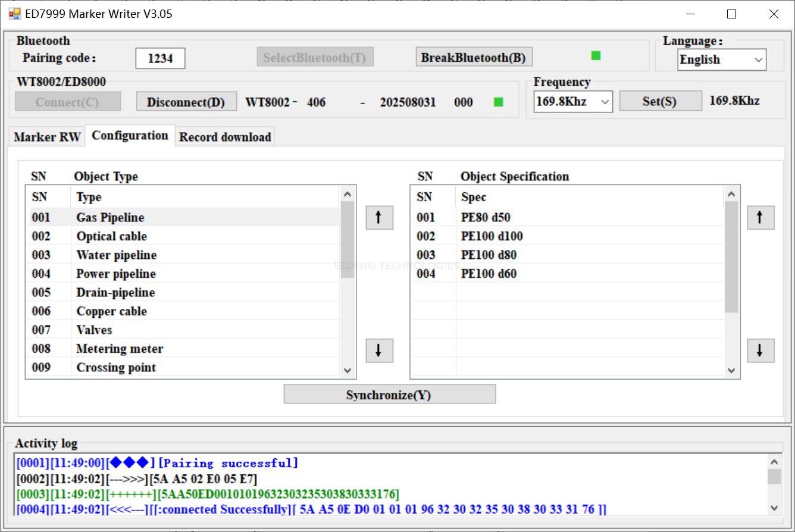
Task: Toggle the green Bluetooth status indicator
Action: click(595, 55)
